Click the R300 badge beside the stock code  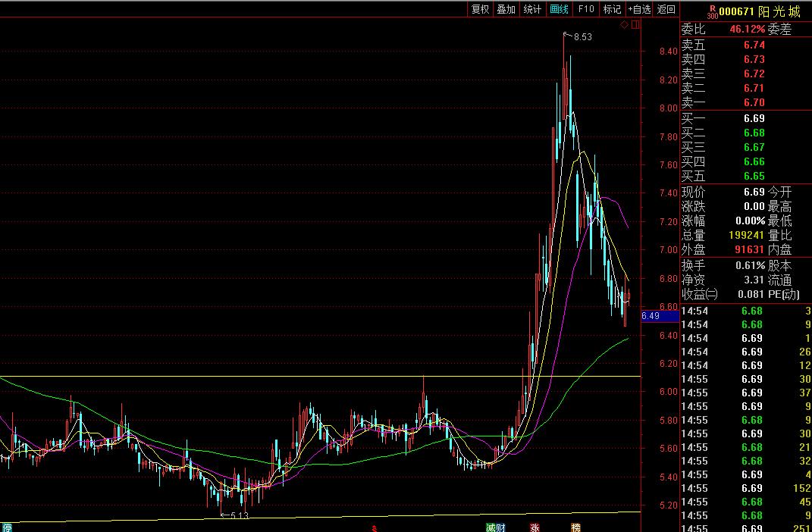pos(711,11)
